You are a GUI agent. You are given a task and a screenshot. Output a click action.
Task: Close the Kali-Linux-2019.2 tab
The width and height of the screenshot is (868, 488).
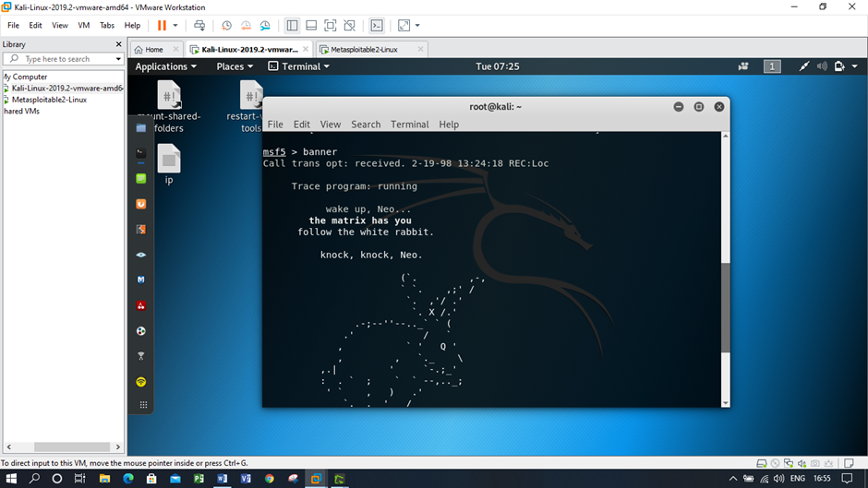306,49
